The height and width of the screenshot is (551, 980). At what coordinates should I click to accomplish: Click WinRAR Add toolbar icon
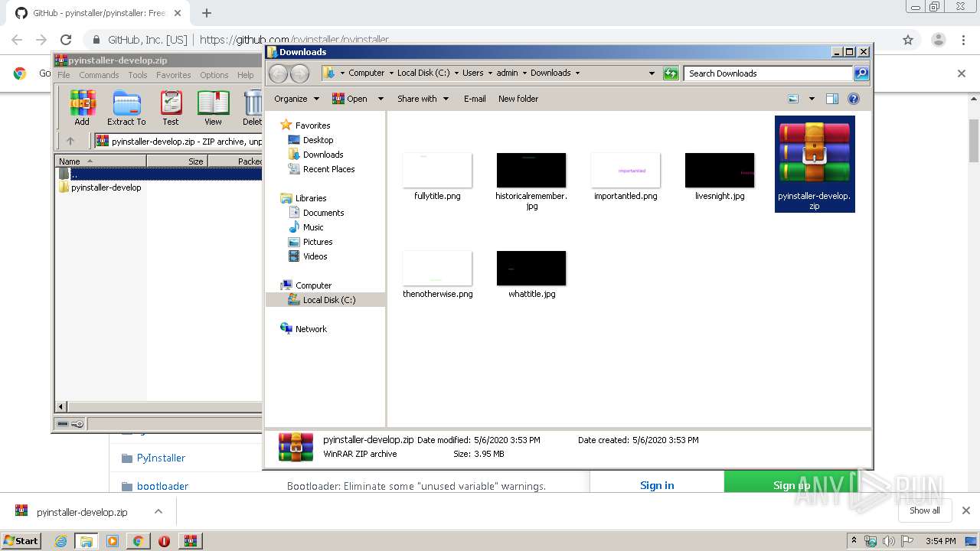(x=82, y=107)
